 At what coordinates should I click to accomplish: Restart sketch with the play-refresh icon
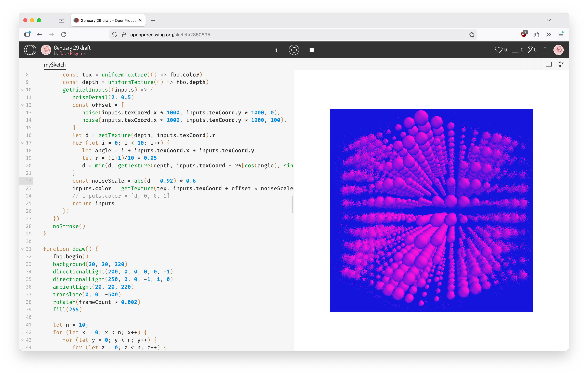[294, 50]
